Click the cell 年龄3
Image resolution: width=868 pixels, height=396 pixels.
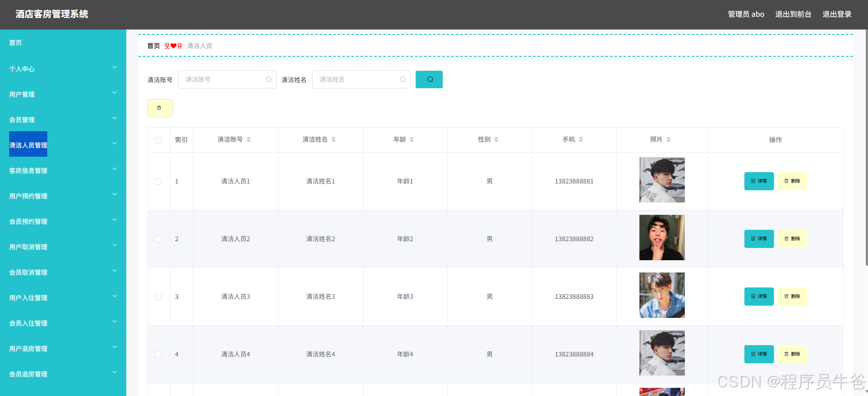pos(405,297)
